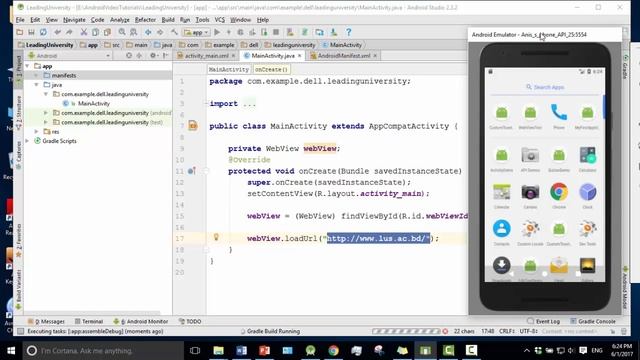Open the TODO tool window
This screenshot has width=640, height=360.
(190, 322)
